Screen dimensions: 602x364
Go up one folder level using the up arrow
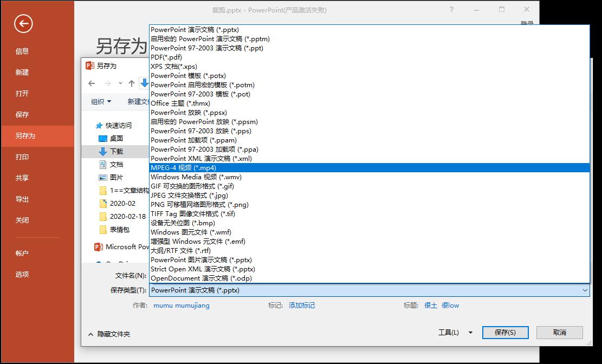click(x=133, y=83)
